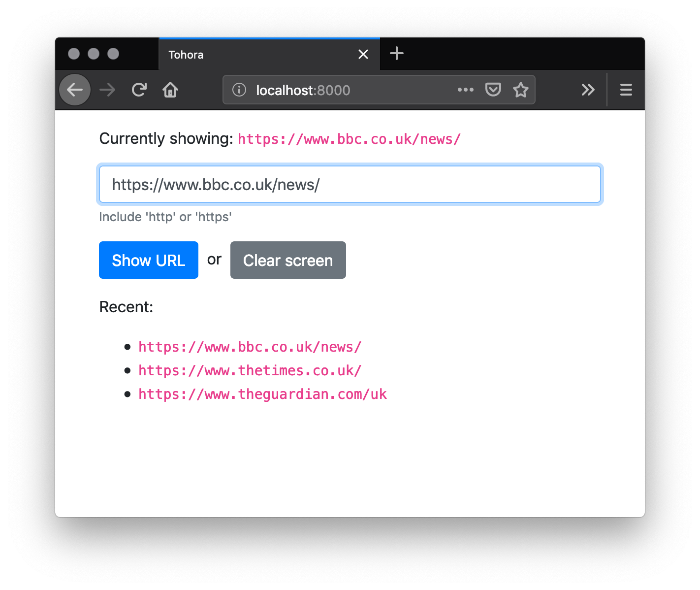Focus the URL text input field

(x=350, y=184)
